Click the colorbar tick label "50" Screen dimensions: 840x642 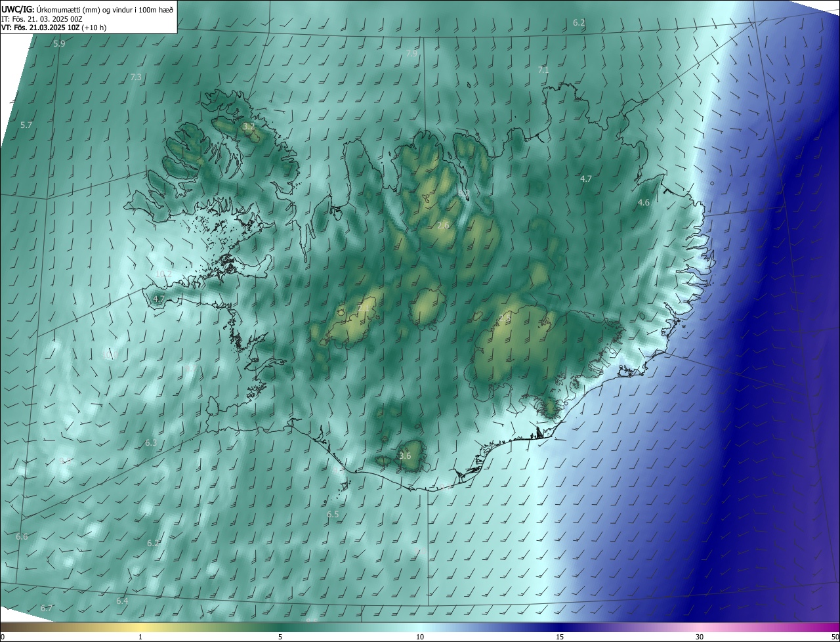tap(835, 637)
